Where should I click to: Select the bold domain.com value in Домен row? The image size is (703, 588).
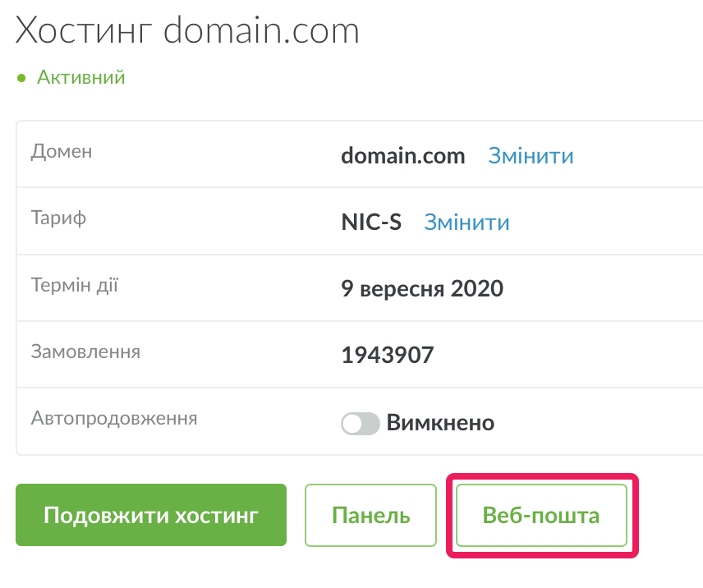click(402, 156)
